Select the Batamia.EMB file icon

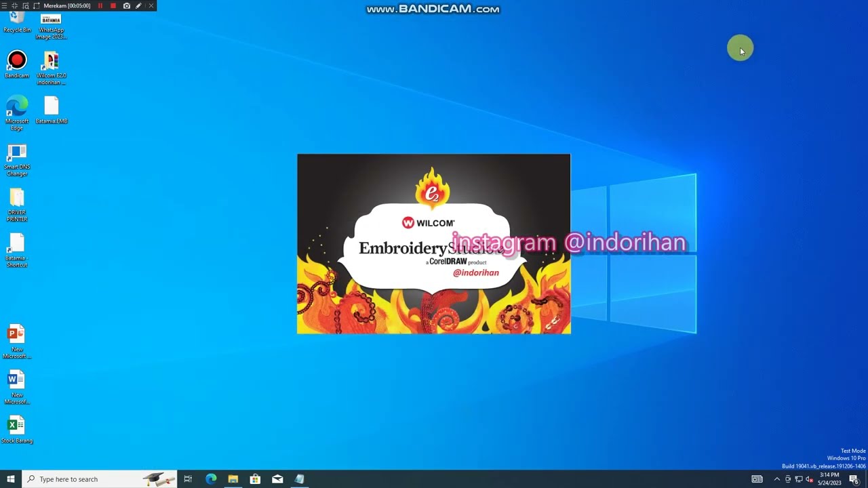(x=52, y=110)
